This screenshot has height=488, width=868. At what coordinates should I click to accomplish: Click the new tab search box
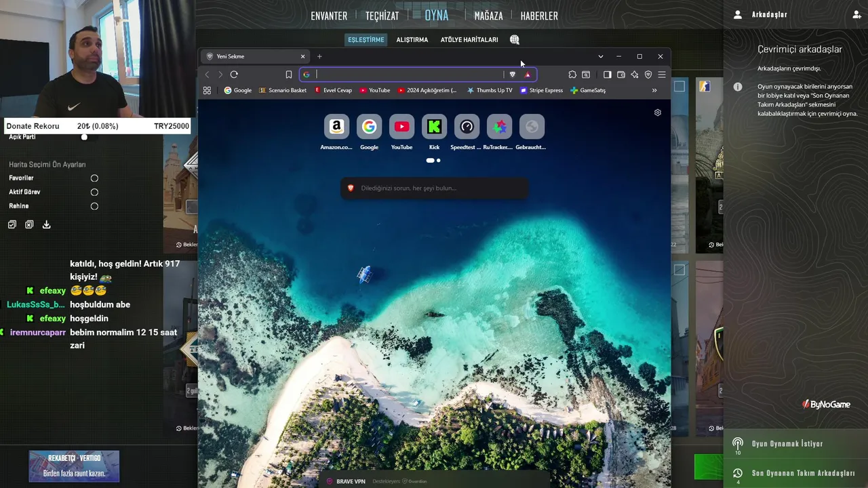tap(434, 188)
